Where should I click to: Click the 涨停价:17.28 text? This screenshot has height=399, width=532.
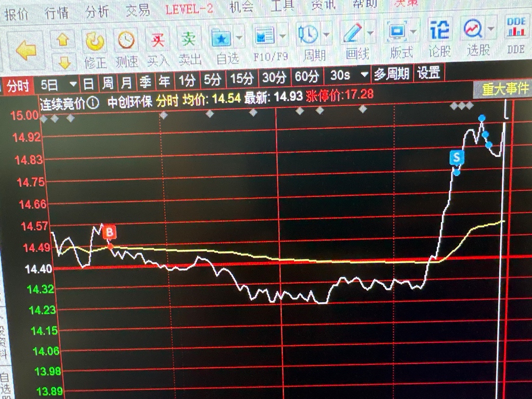pos(340,96)
